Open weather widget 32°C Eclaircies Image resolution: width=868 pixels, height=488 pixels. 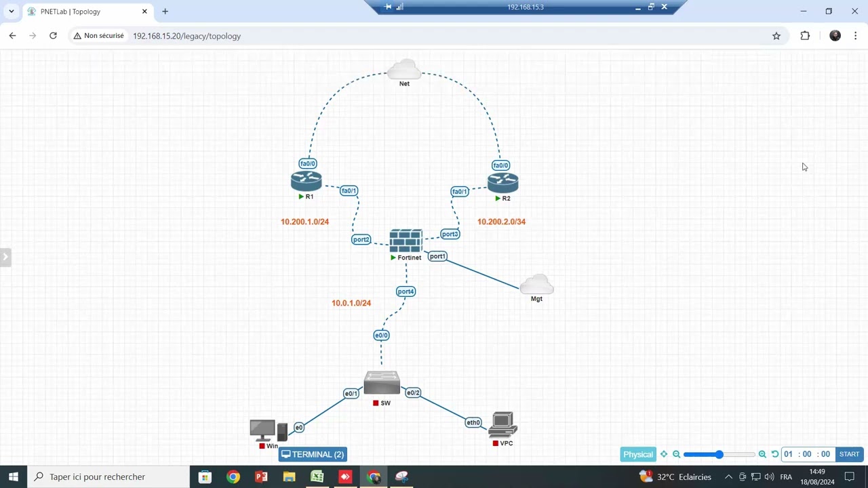(x=675, y=476)
